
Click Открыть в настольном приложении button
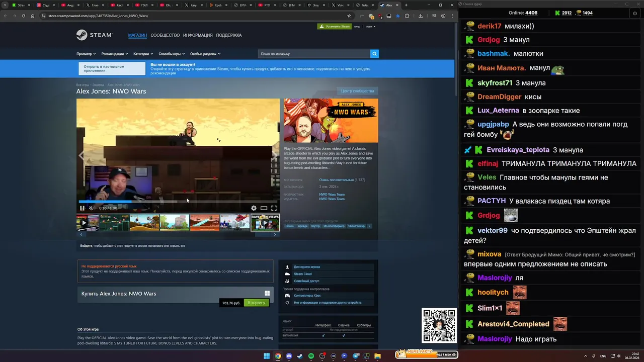click(x=112, y=68)
